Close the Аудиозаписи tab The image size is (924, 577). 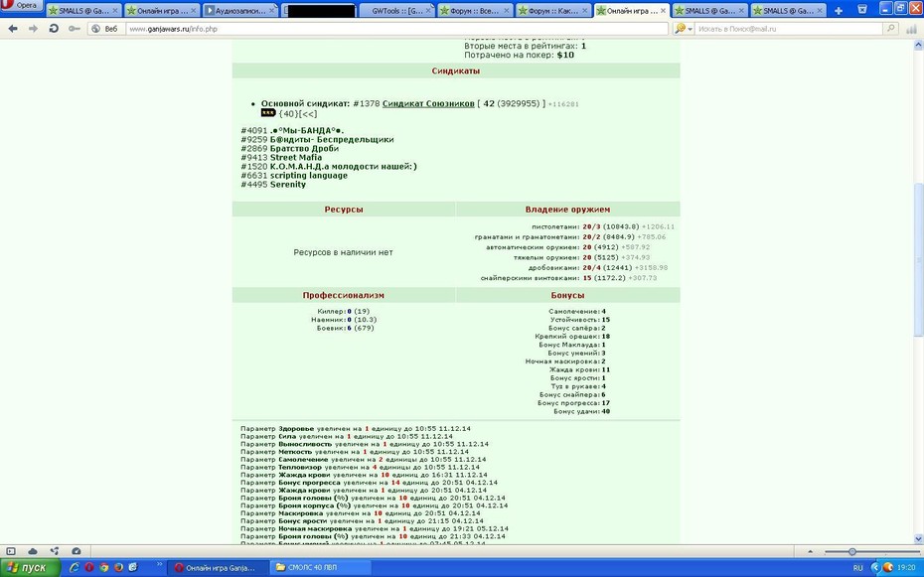(x=271, y=11)
